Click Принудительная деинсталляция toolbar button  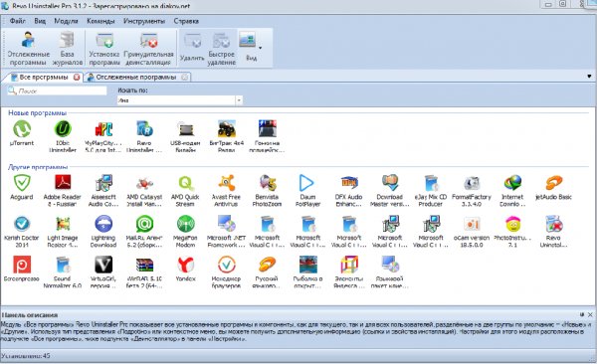click(x=148, y=49)
